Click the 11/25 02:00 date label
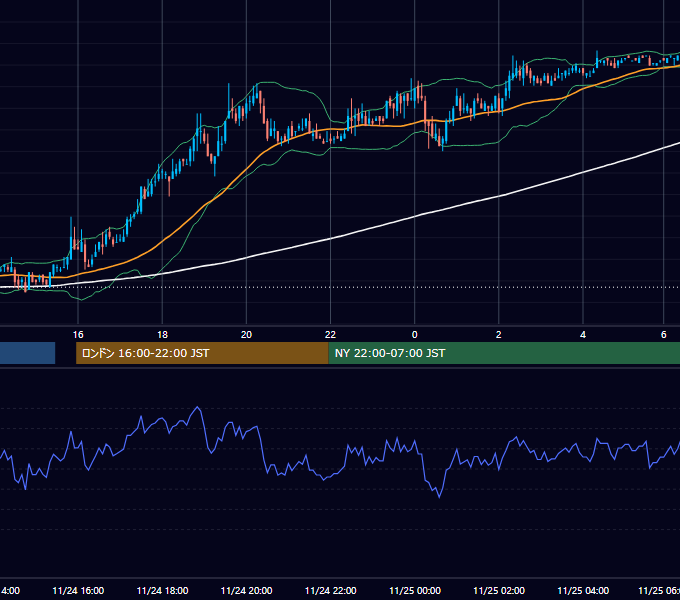Viewport: 680px width, 600px height. 499,591
